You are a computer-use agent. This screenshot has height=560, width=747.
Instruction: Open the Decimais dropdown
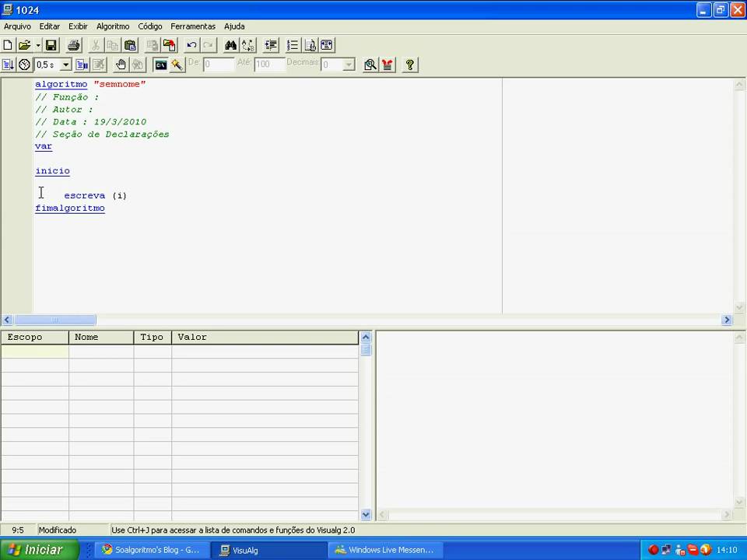[x=349, y=65]
